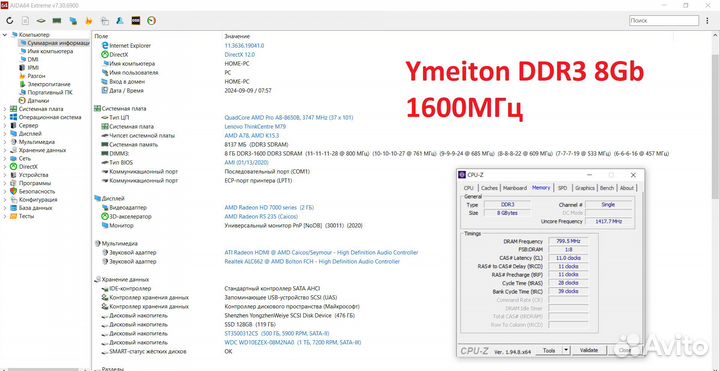
Task: Click the Validate button in CPU-Z
Action: click(x=588, y=350)
